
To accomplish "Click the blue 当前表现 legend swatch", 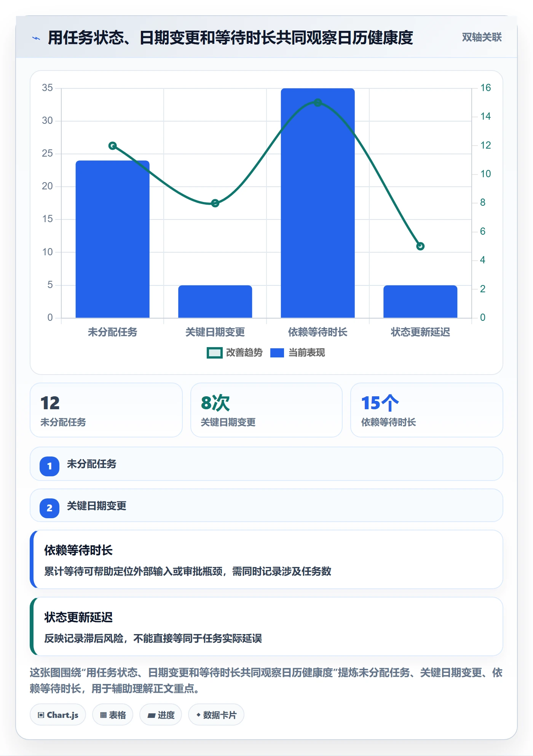I will pyautogui.click(x=277, y=353).
